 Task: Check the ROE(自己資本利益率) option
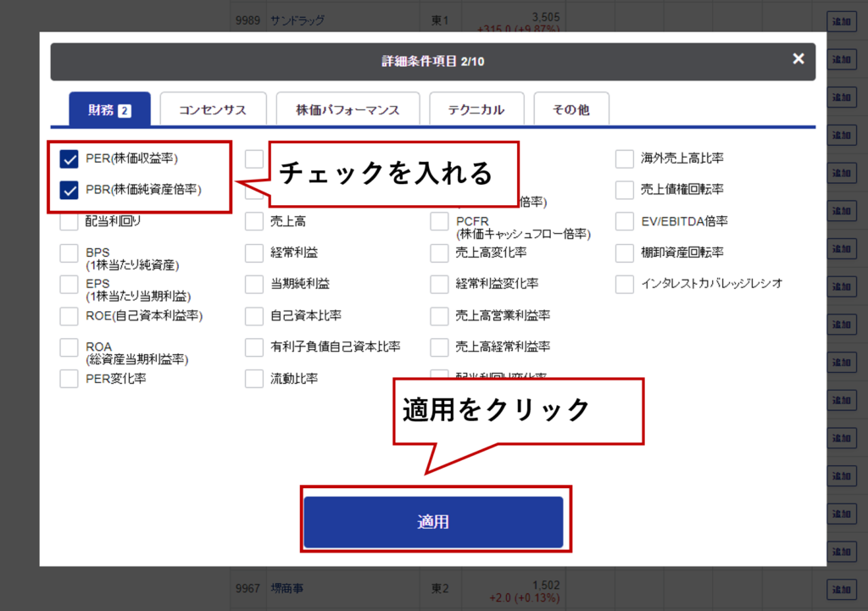(x=70, y=316)
